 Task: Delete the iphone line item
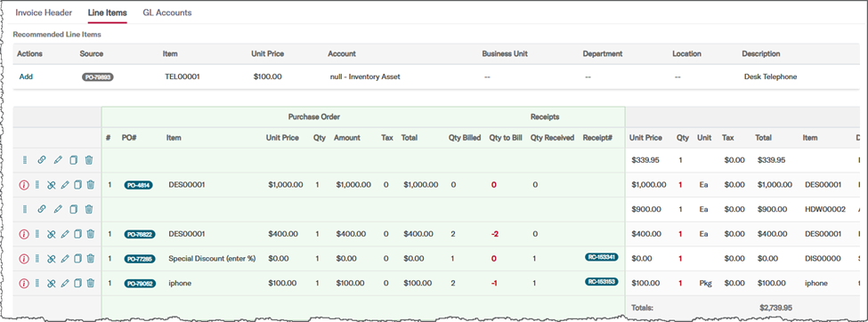(91, 283)
